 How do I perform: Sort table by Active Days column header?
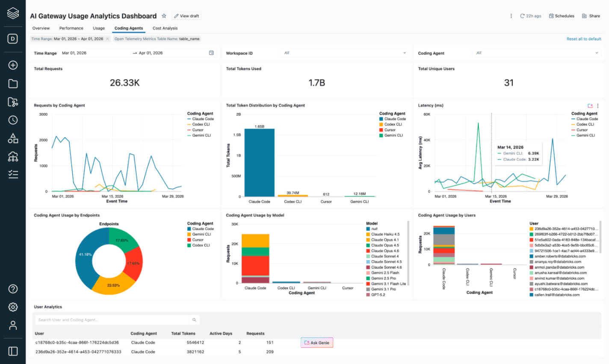coord(221,333)
